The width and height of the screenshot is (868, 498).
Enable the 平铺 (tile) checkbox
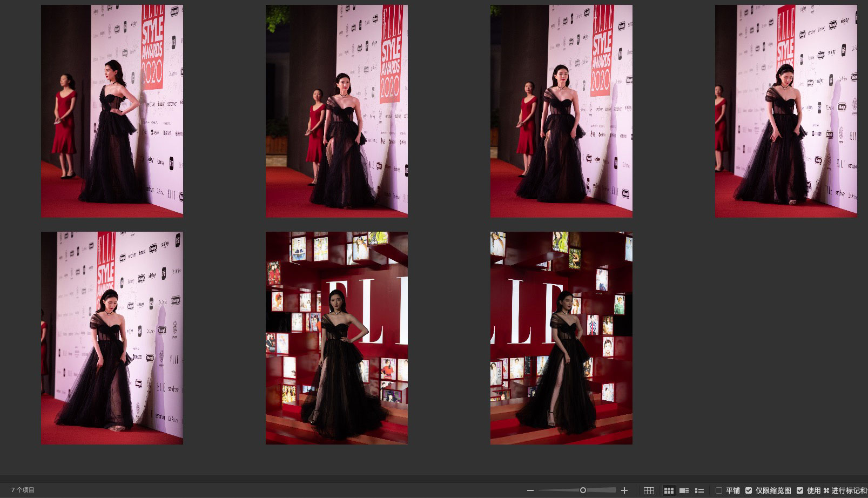[x=719, y=490]
